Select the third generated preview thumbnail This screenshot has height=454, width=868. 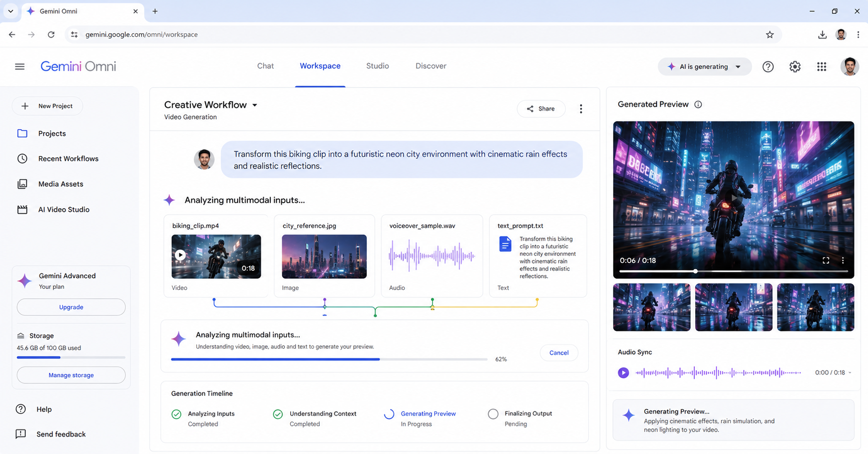(x=815, y=307)
